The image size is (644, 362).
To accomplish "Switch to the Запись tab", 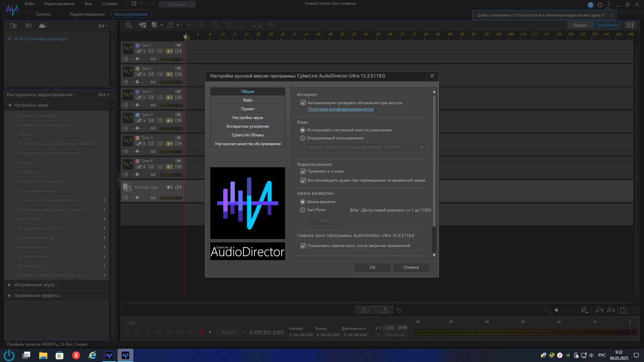I will coord(44,14).
